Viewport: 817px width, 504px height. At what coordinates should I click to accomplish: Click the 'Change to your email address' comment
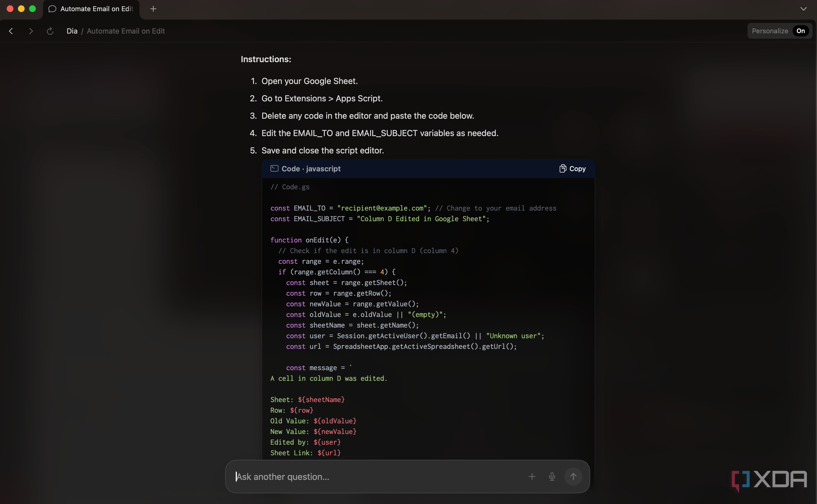pos(496,208)
